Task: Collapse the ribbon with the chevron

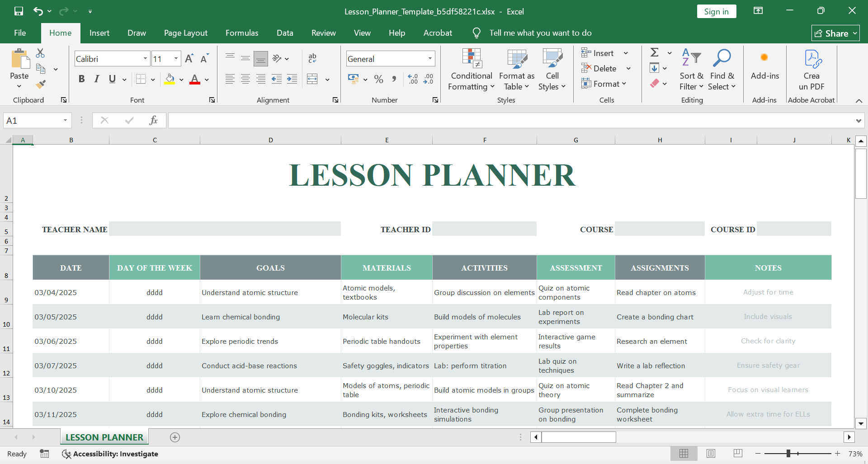Action: coord(859,101)
